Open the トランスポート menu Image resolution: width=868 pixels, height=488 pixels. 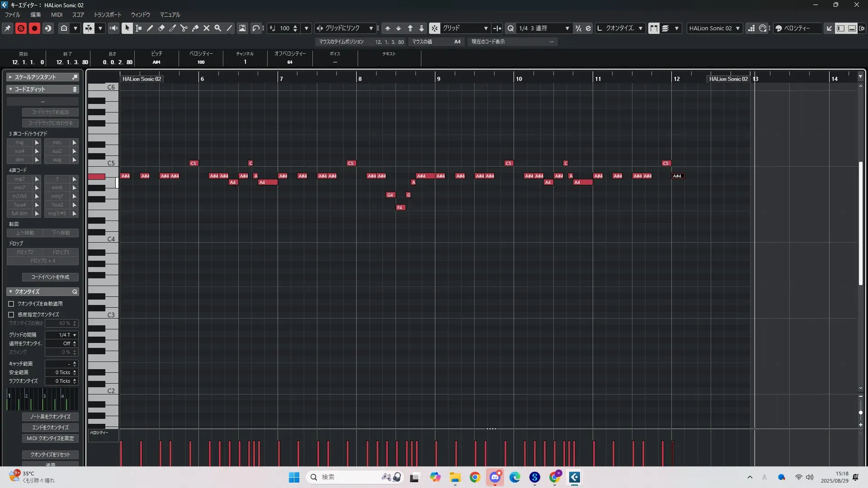[108, 15]
